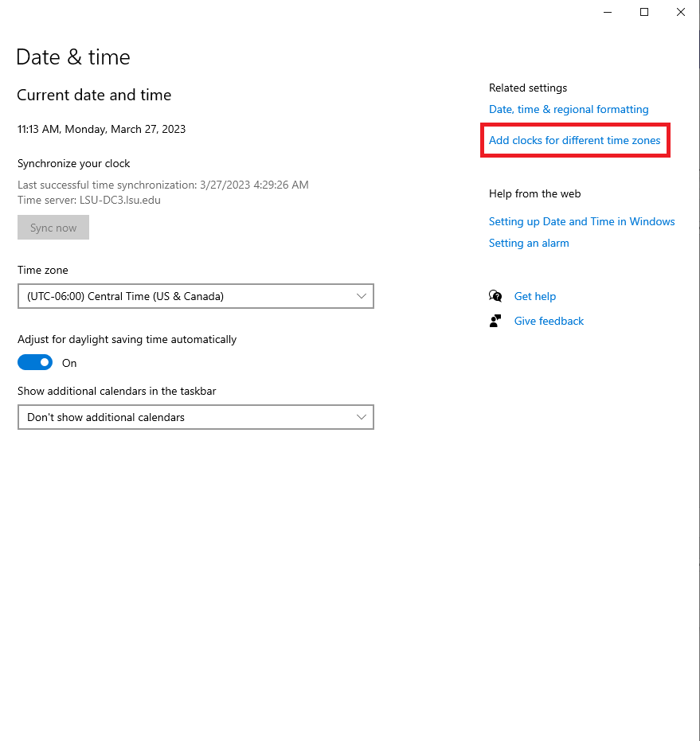Open the Time zone dropdown
The height and width of the screenshot is (741, 700).
click(196, 296)
